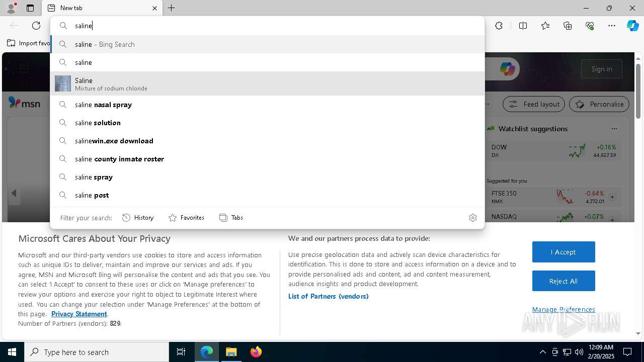This screenshot has height=362, width=644.
Task: Open Task View on taskbar
Action: (x=181, y=352)
